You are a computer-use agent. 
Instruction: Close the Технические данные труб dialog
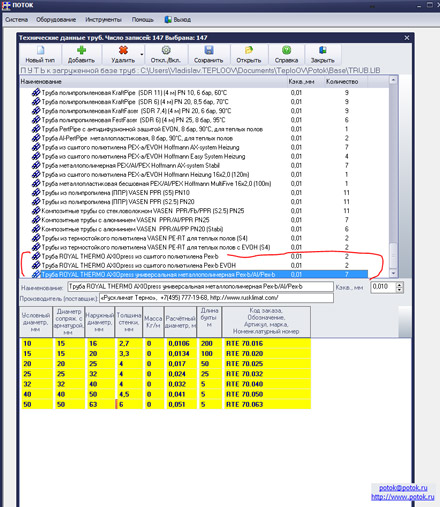click(407, 38)
